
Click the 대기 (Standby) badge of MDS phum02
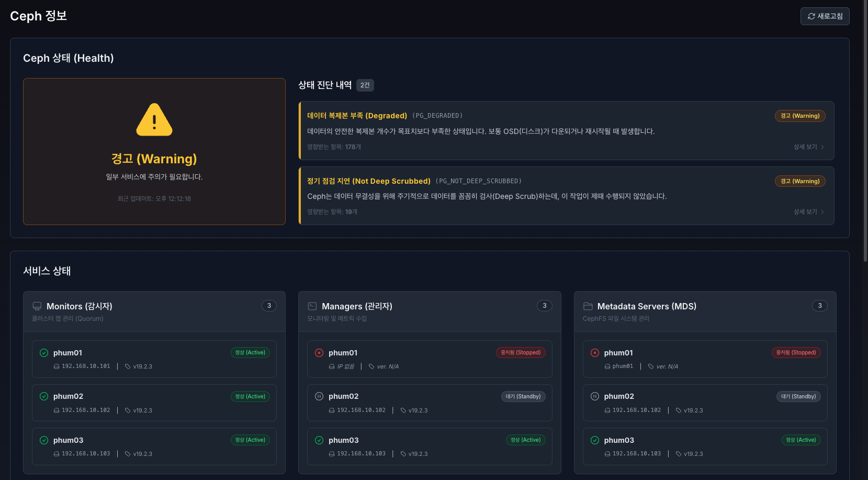(x=798, y=396)
